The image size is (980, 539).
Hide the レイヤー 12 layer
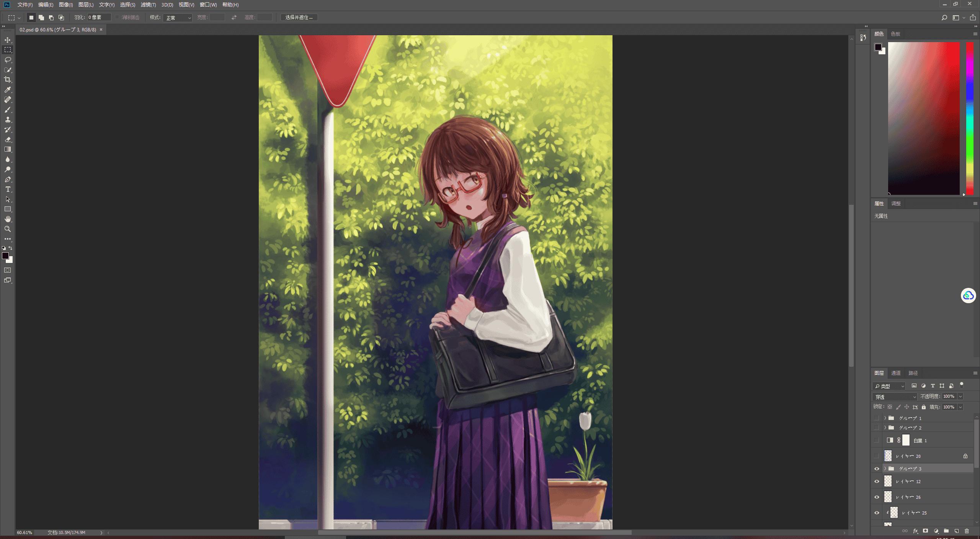877,482
